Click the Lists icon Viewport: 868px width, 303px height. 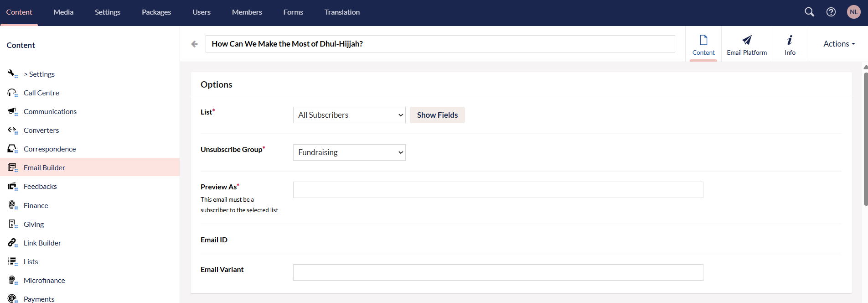click(12, 261)
